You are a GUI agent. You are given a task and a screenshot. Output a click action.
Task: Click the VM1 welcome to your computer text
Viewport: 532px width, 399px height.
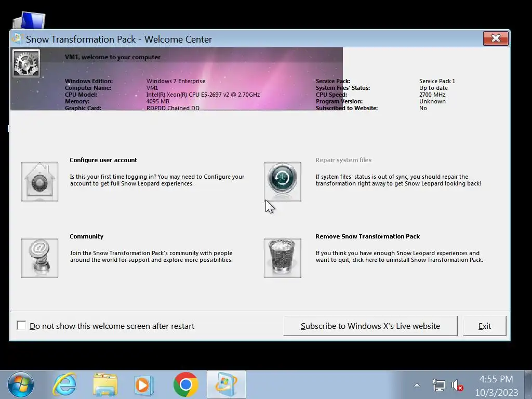point(113,57)
